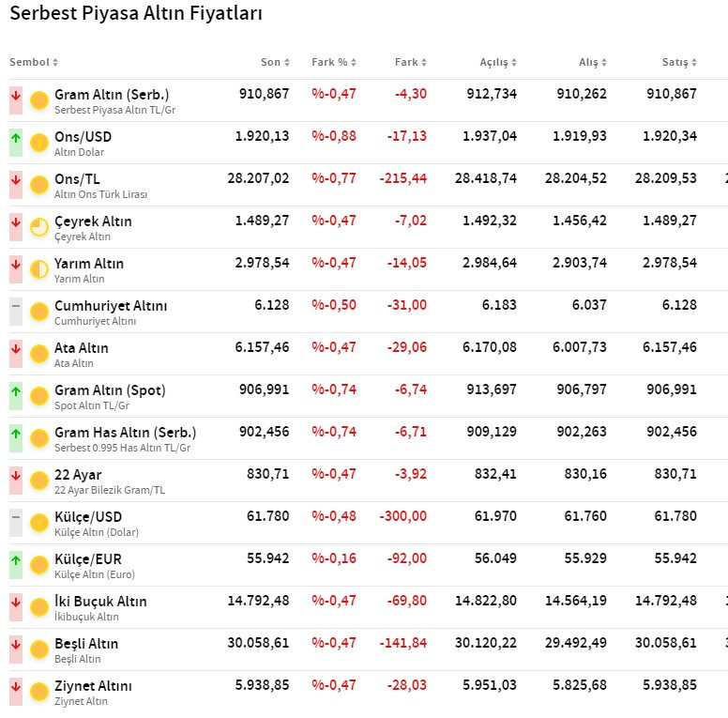Sort rows by Açılış column
The height and width of the screenshot is (718, 728).
pyautogui.click(x=498, y=62)
